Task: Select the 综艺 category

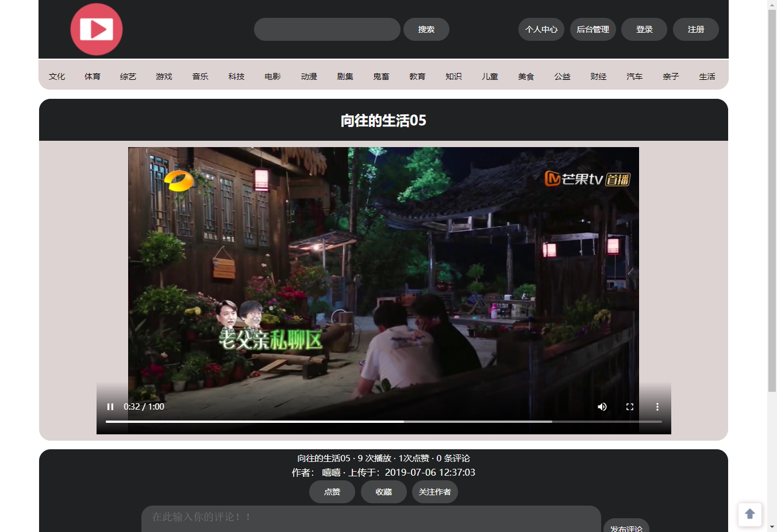Action: [x=128, y=76]
